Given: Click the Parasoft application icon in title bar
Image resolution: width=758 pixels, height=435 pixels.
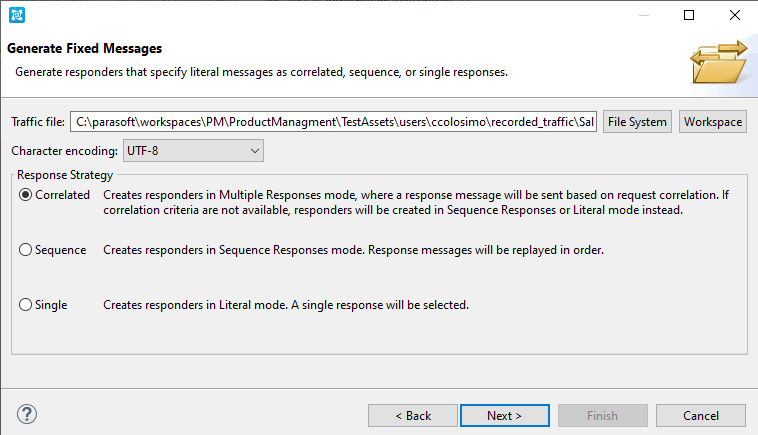Looking at the screenshot, I should (x=17, y=15).
